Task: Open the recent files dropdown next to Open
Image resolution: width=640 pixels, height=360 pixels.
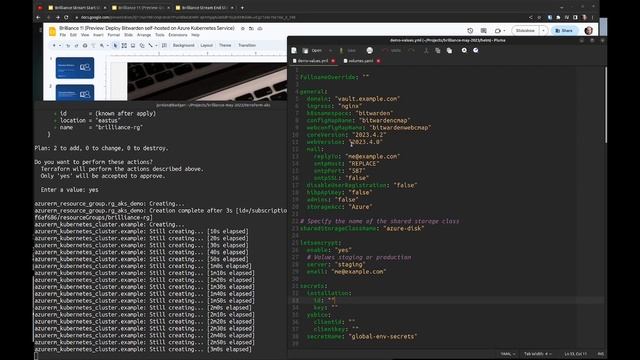Action: point(330,51)
